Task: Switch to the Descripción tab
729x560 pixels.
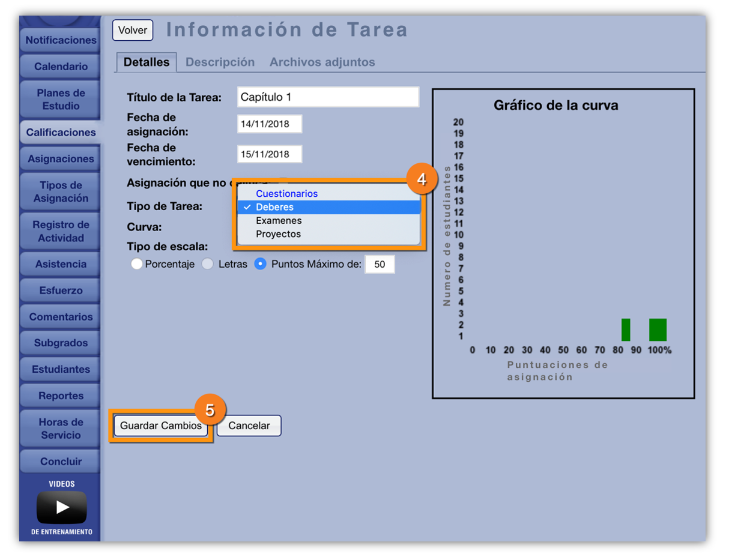Action: pyautogui.click(x=220, y=62)
